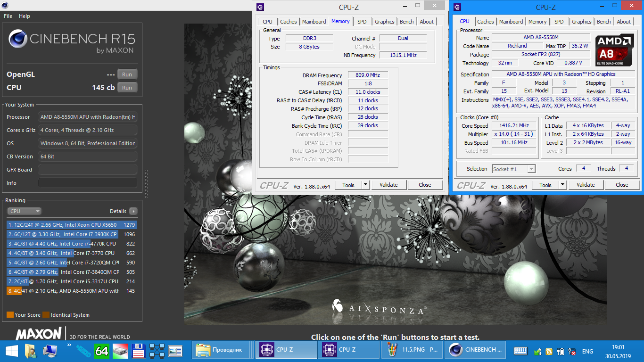Viewport: 644px width, 362px height.
Task: Launch the blue USB stick taskbar icon
Action: [83, 351]
